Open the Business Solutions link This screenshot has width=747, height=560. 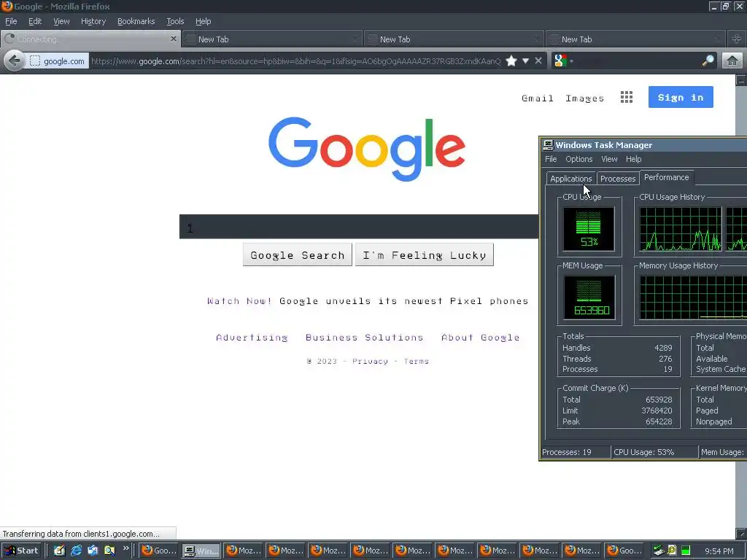click(x=365, y=338)
